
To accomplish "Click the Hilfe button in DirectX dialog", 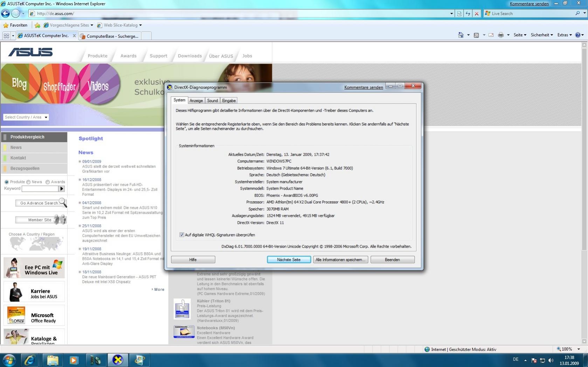I will [x=193, y=260].
